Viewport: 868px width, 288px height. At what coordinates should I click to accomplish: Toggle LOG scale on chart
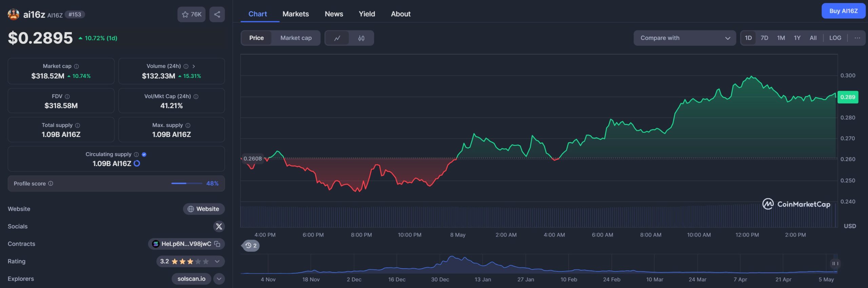tap(835, 38)
